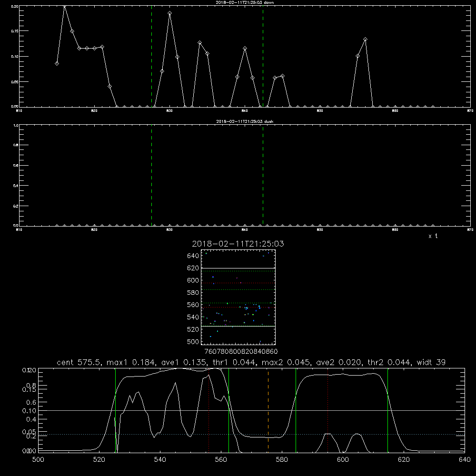This screenshot has height=476, width=476.
Task: Click the "0.6" label on dusk plot y-axis
Action: pos(16,166)
